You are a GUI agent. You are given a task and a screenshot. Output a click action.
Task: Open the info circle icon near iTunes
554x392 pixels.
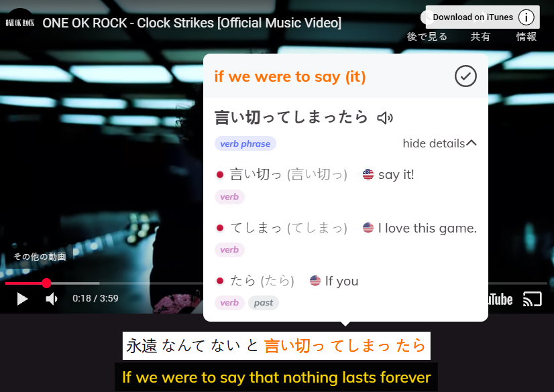[x=526, y=17]
